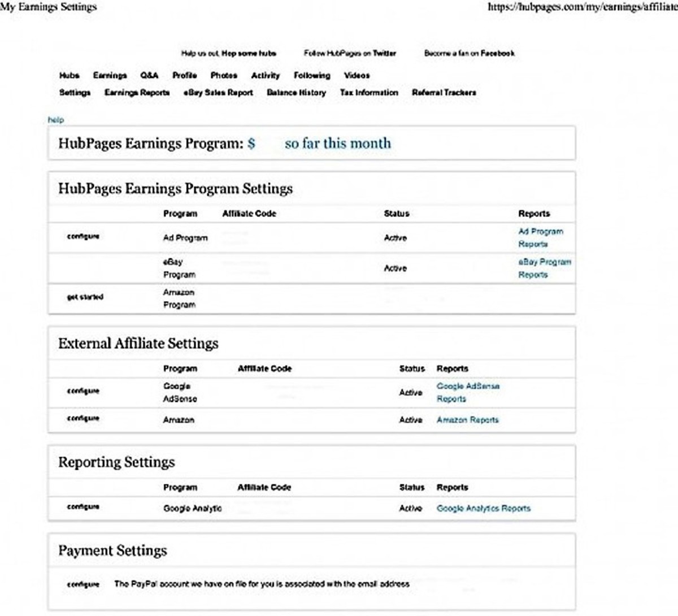Open the Following tab

pyautogui.click(x=312, y=75)
